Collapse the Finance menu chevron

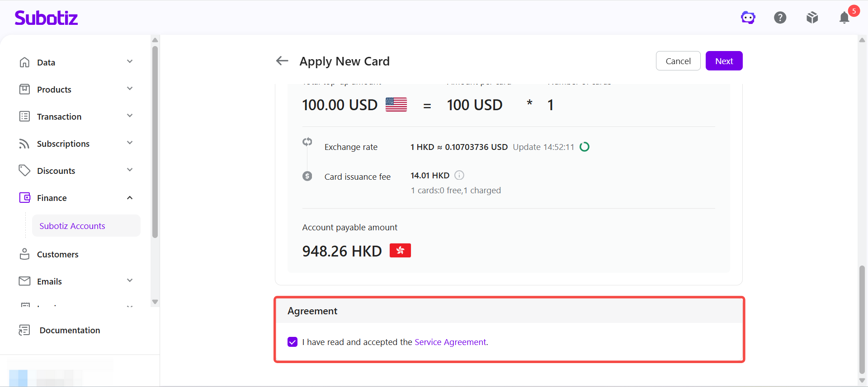130,198
